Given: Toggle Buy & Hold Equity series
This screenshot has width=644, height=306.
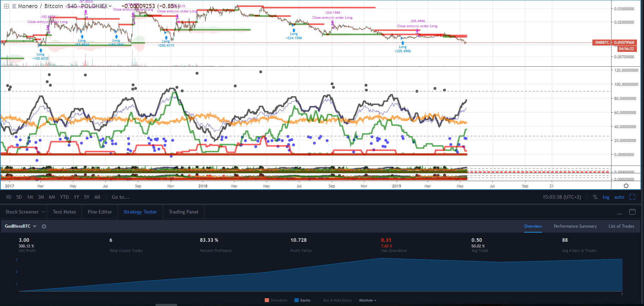Looking at the screenshot, I should tap(338, 300).
